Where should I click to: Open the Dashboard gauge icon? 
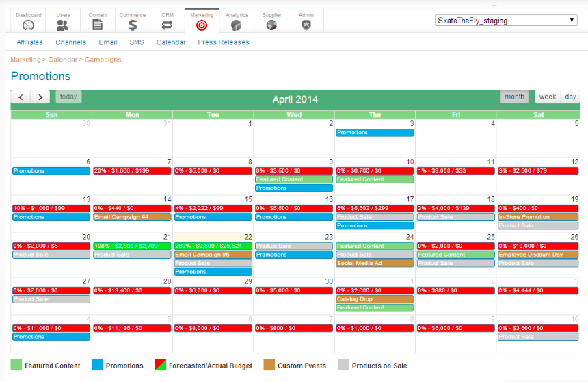pyautogui.click(x=28, y=25)
